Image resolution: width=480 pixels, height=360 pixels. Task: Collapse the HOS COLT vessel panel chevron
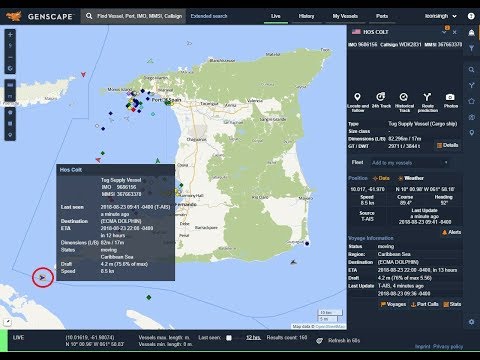(444, 32)
